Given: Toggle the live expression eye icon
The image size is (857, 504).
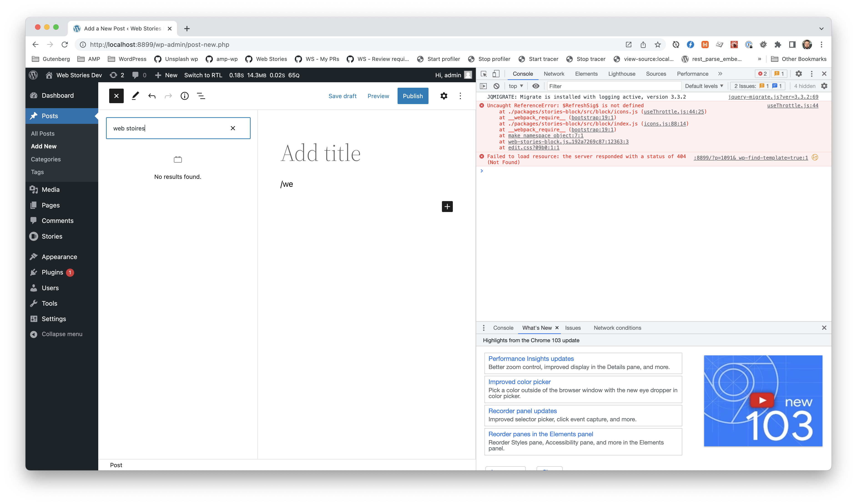Looking at the screenshot, I should click(536, 86).
